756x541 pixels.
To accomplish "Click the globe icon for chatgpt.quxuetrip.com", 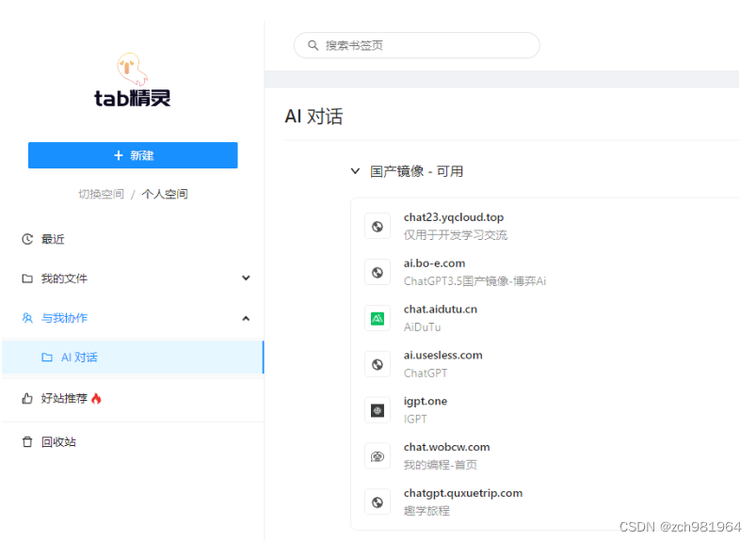I will (x=378, y=502).
